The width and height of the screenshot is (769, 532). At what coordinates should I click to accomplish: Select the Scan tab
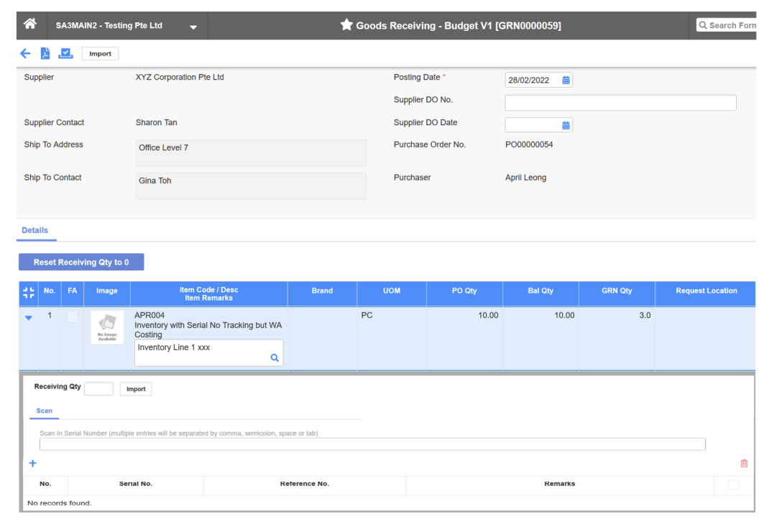(x=44, y=411)
